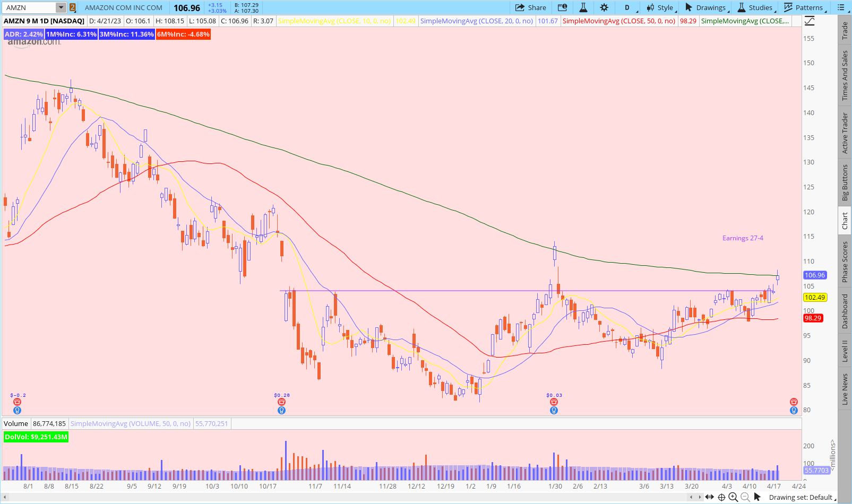Select the Chart side tab
This screenshot has height=504, width=852.
(845, 221)
